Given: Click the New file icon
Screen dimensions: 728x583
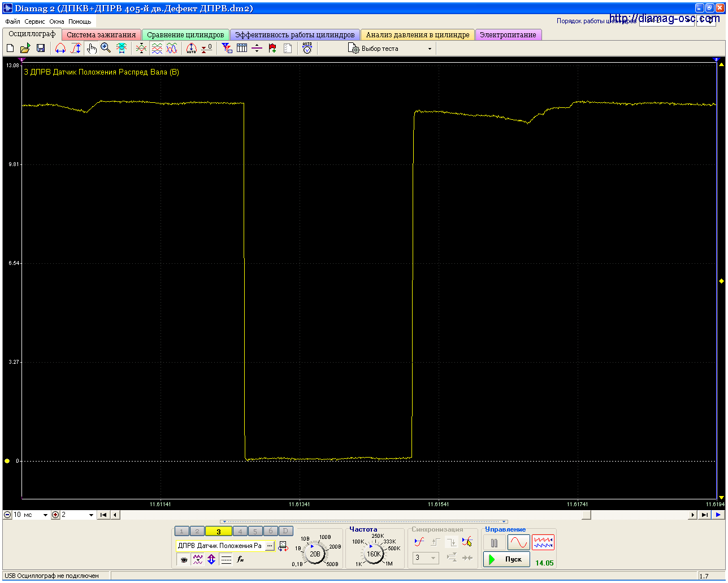Looking at the screenshot, I should [10, 49].
